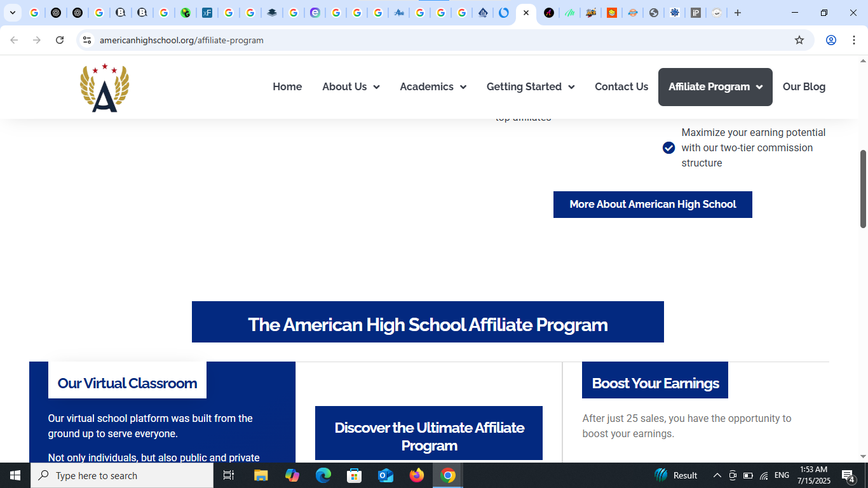
Task: Click the scrollbar down arrow
Action: [863, 456]
